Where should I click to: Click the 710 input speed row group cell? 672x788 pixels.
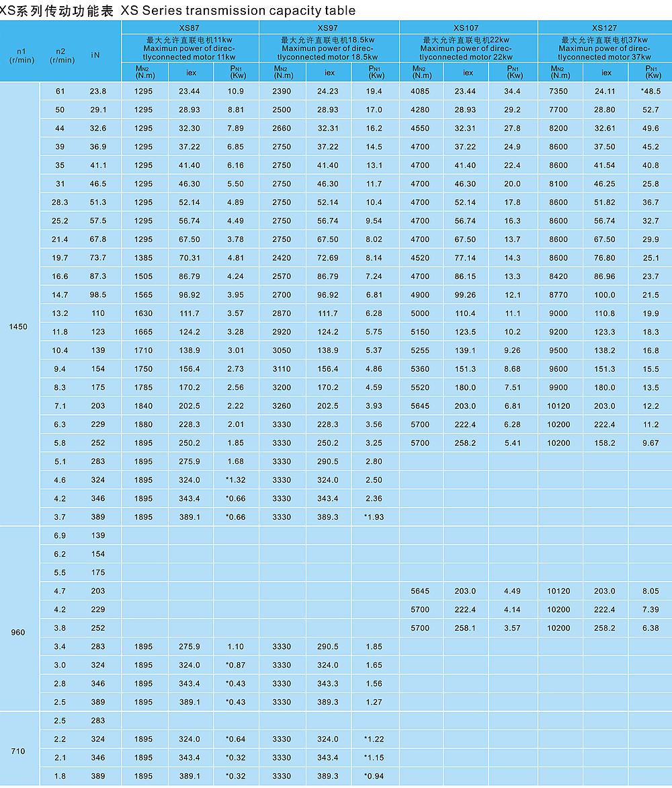point(19,751)
